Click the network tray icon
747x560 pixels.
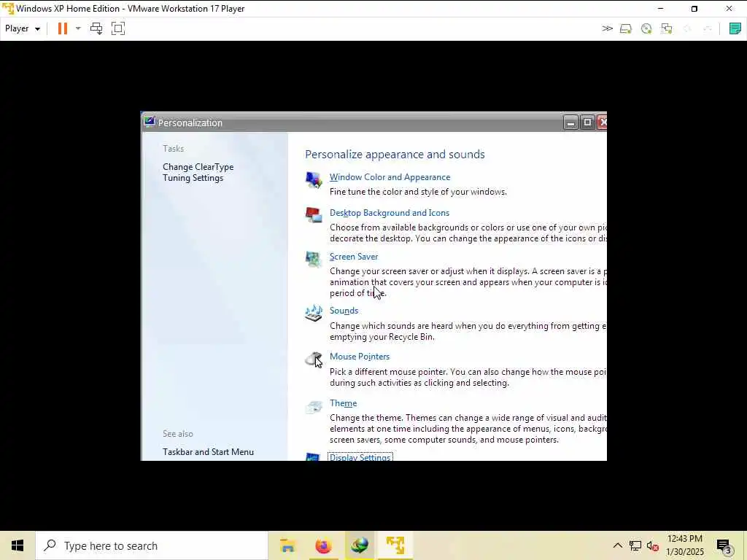click(x=635, y=545)
